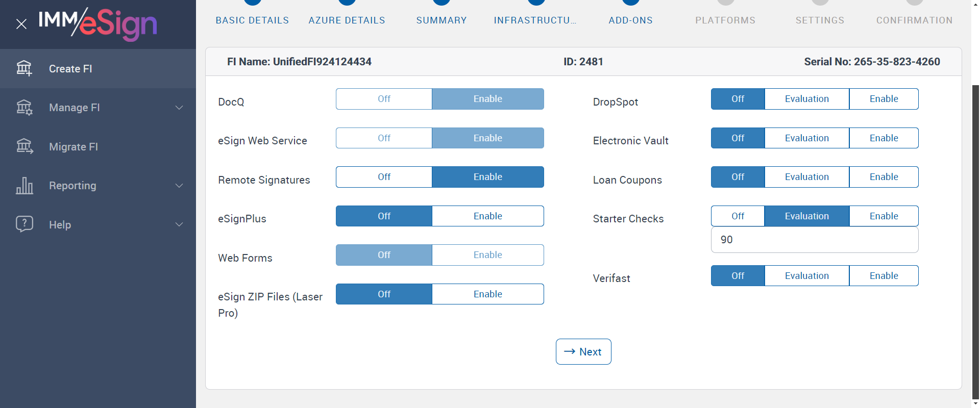The image size is (980, 408).
Task: Click the Next button
Action: pyautogui.click(x=583, y=352)
